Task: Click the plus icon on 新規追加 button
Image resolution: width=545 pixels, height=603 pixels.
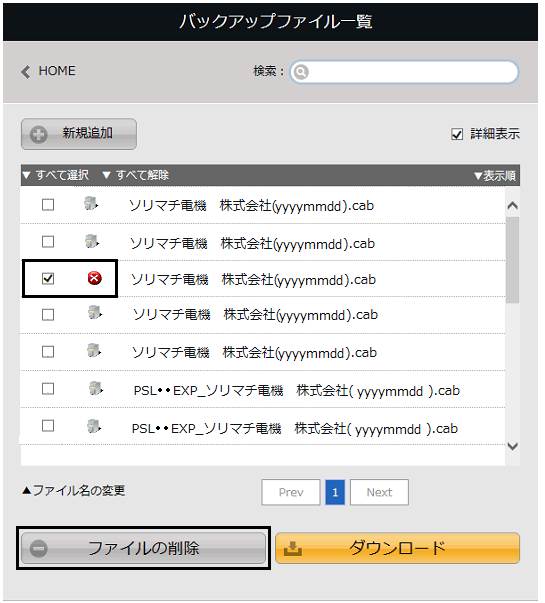Action: coord(39,134)
